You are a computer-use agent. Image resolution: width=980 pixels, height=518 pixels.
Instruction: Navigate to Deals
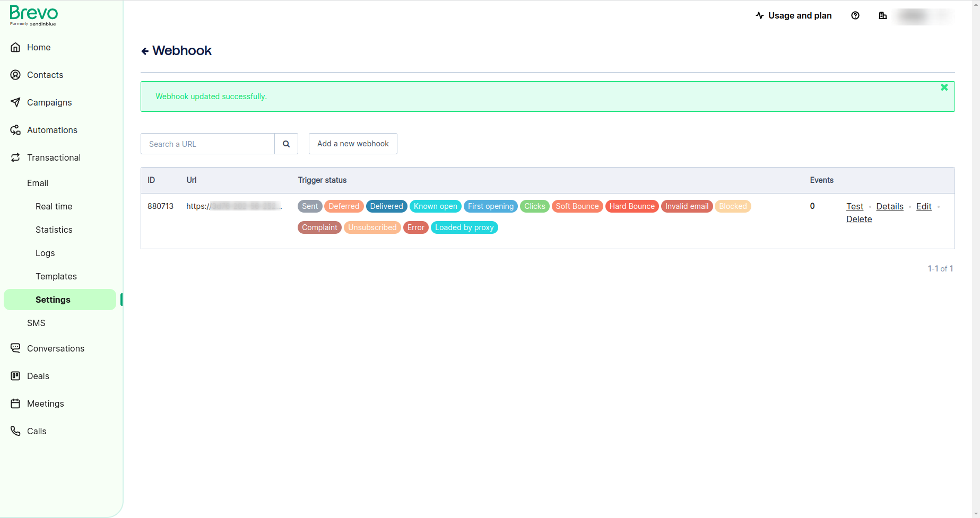click(x=38, y=376)
